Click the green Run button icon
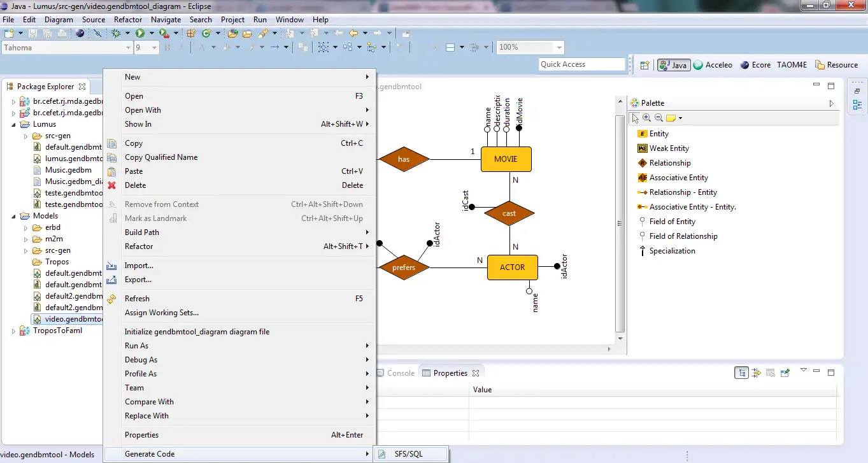Image resolution: width=868 pixels, height=463 pixels. point(140,33)
